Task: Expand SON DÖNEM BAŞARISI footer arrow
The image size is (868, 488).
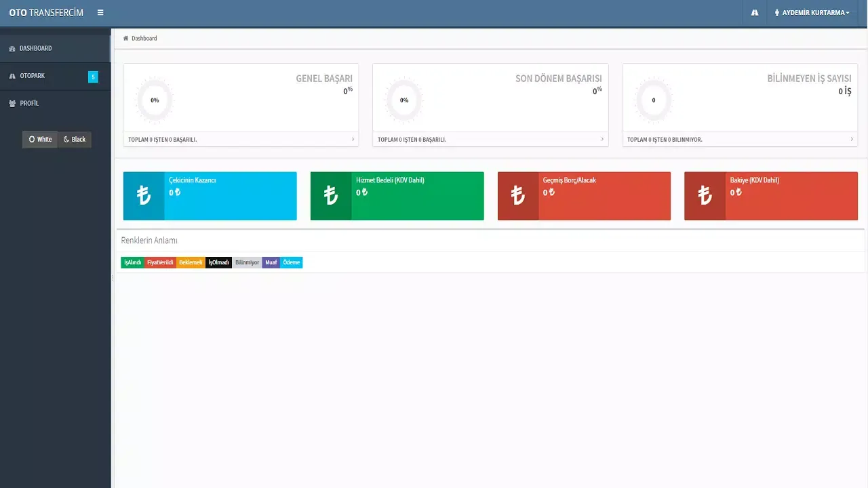Action: (602, 139)
